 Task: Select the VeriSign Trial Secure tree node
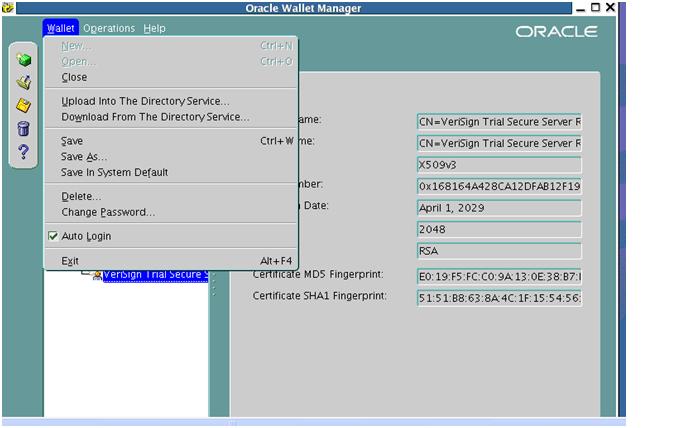click(155, 273)
